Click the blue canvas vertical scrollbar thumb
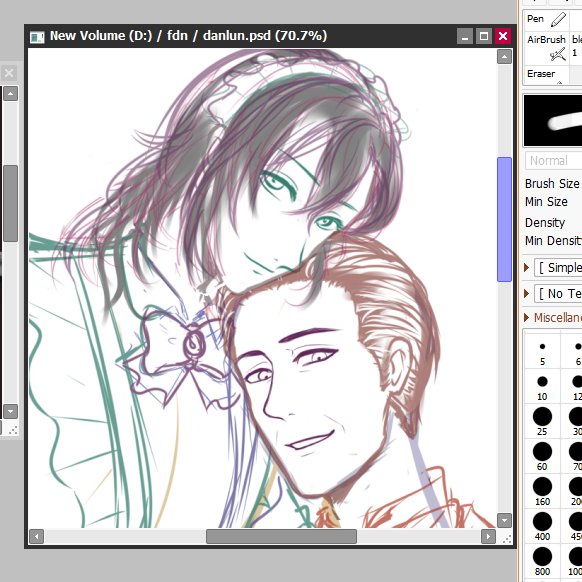Viewport: 582px width, 582px height. [x=504, y=219]
